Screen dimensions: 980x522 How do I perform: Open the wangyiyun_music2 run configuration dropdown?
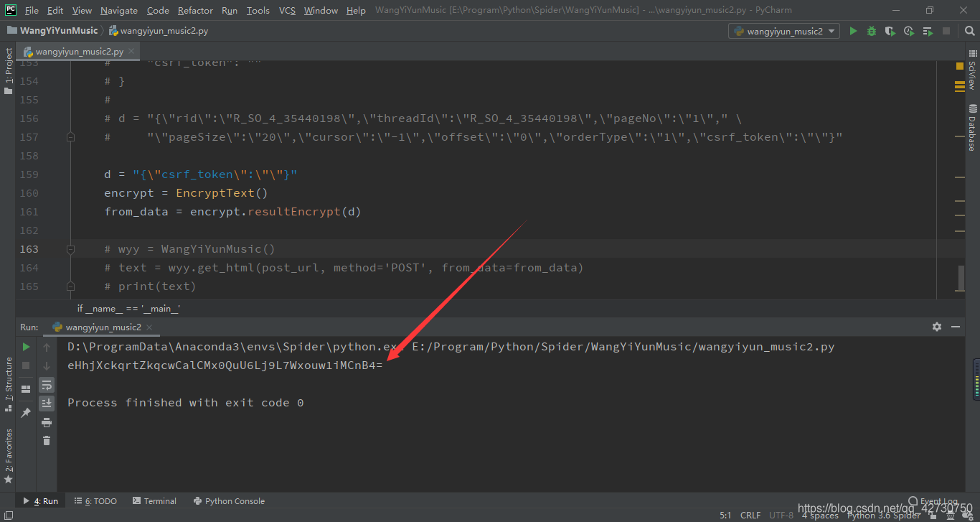(x=784, y=31)
